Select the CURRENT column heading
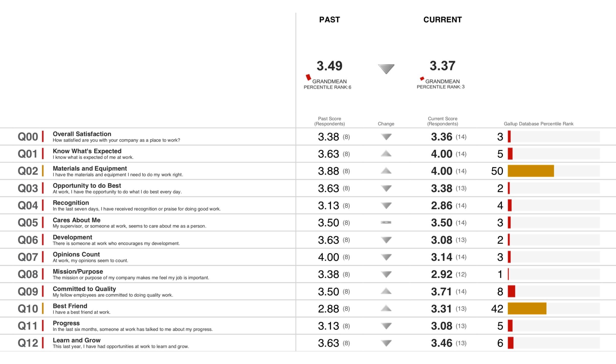The width and height of the screenshot is (616, 364). click(442, 20)
